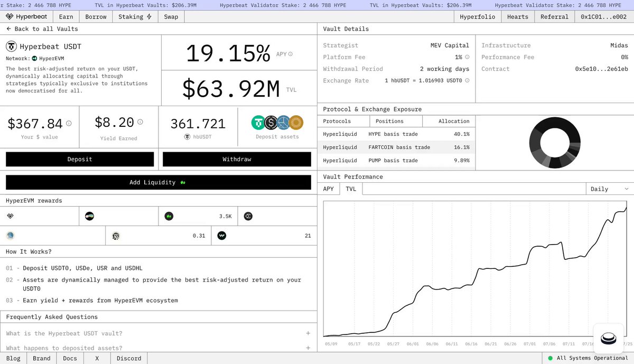Open Hyperfolio from the top navigation

pyautogui.click(x=478, y=16)
